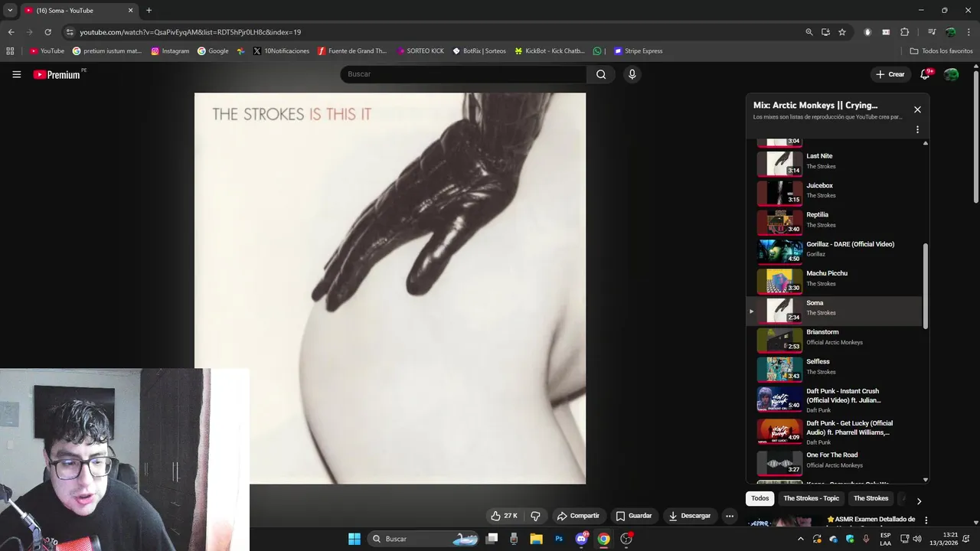The width and height of the screenshot is (980, 551).
Task: Open the 10Notificaciones bookmark
Action: tap(281, 51)
